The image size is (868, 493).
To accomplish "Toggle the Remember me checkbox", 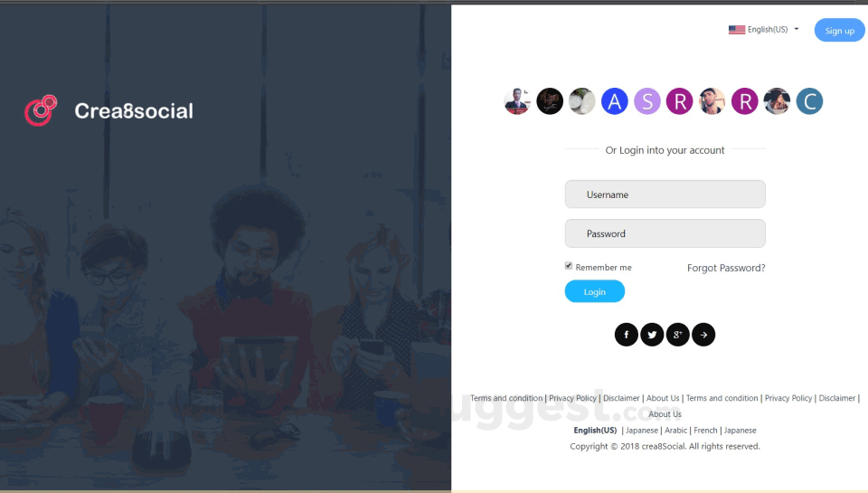I will pyautogui.click(x=569, y=266).
